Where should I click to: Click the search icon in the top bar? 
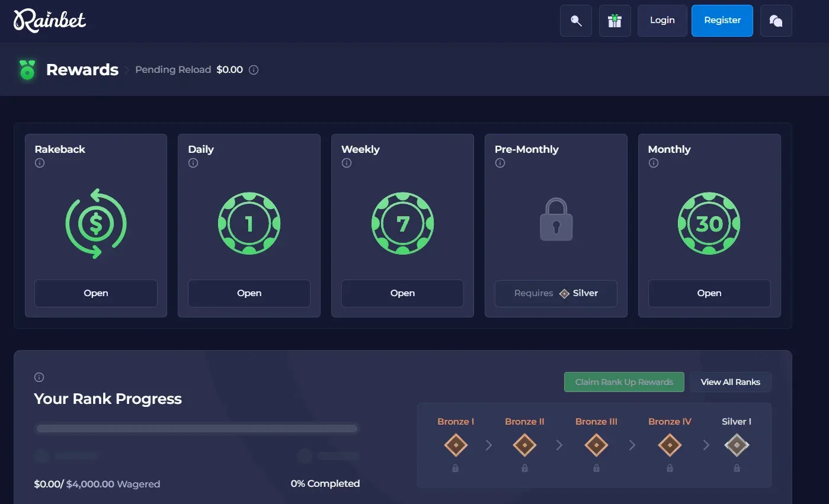click(x=575, y=20)
